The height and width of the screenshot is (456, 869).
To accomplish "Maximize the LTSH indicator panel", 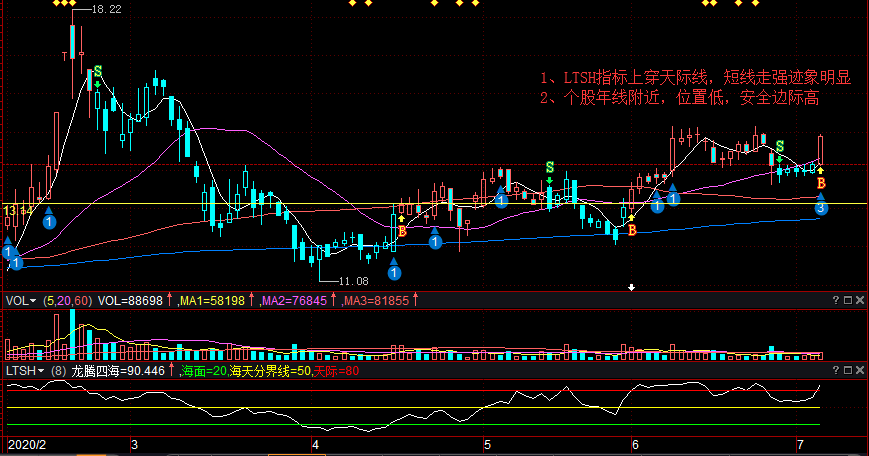I will [x=846, y=370].
